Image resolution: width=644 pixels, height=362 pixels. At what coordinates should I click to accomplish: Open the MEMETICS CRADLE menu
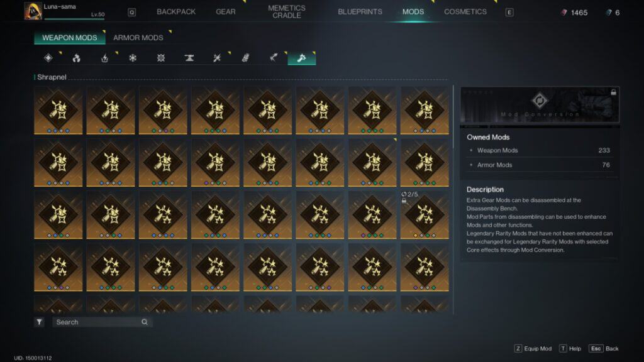(286, 11)
